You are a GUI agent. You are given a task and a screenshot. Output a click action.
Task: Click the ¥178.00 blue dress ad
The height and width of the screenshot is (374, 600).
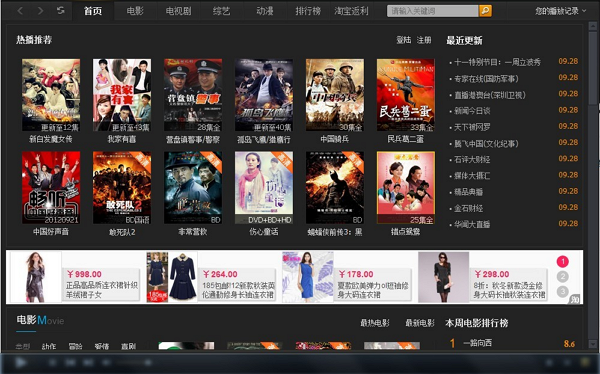tap(347, 277)
